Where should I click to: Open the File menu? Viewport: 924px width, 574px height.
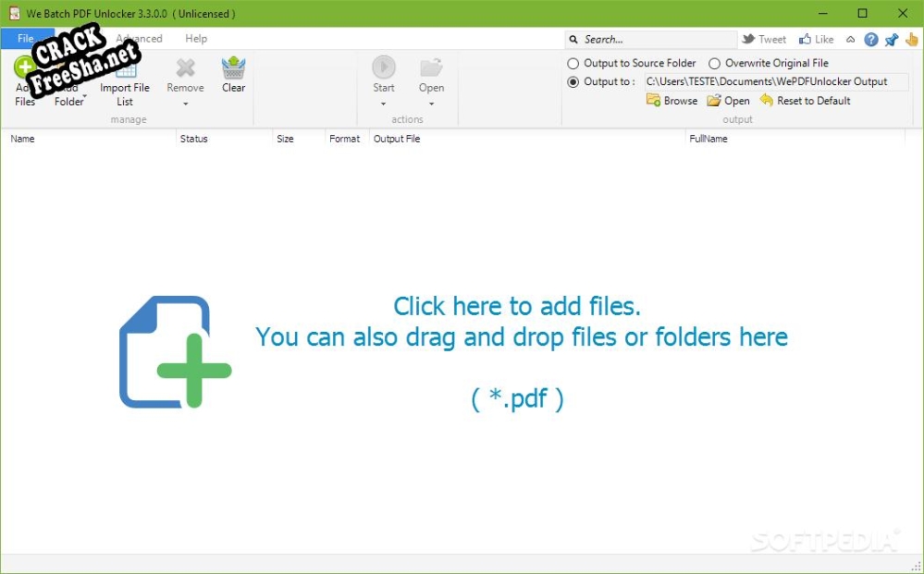25,39
